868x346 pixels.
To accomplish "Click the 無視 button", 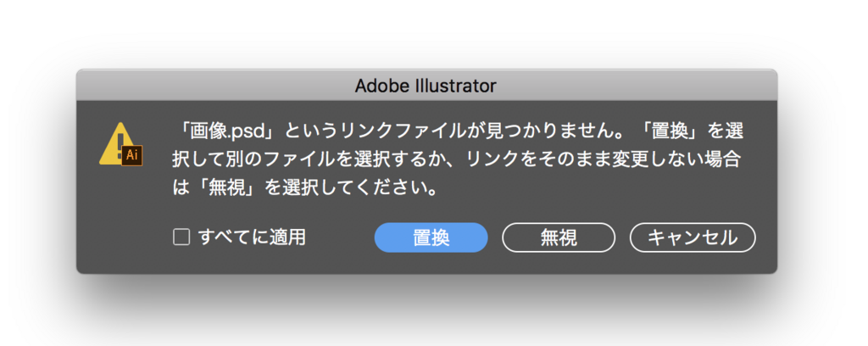I will tap(559, 237).
